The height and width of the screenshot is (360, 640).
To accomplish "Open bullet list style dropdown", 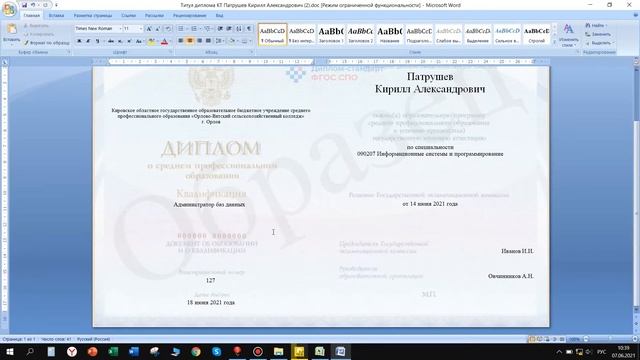I will [187, 29].
